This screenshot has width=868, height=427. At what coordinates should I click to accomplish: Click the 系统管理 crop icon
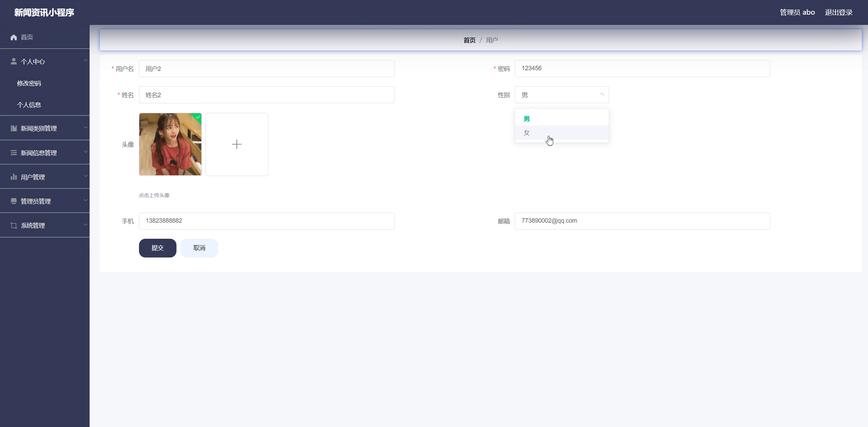pyautogui.click(x=14, y=225)
